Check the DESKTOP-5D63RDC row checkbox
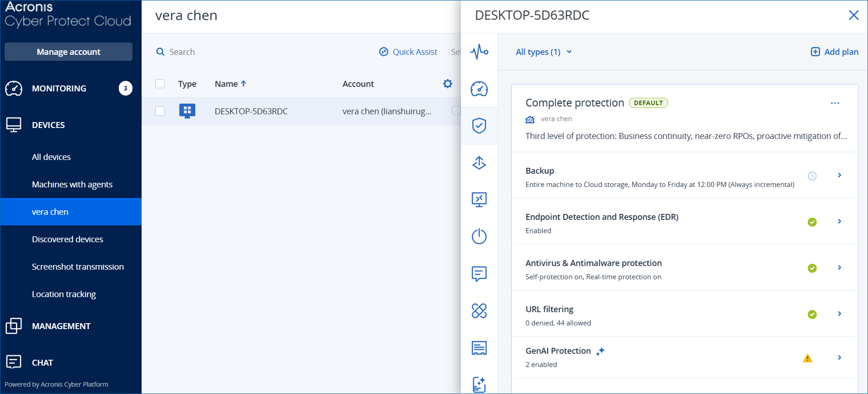Image resolution: width=868 pixels, height=394 pixels. coord(160,111)
